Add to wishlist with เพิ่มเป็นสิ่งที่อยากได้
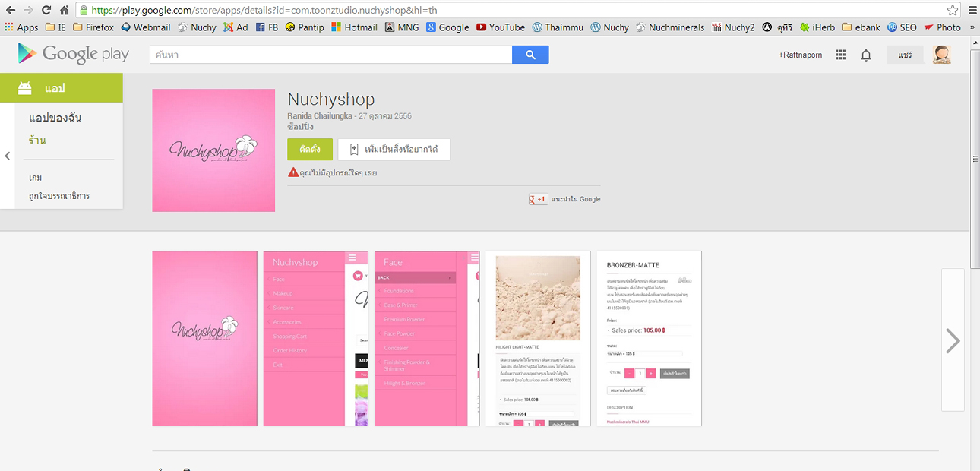 394,150
